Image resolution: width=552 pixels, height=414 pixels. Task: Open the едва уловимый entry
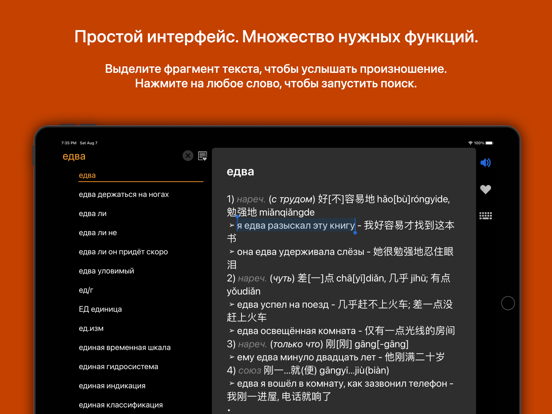pyautogui.click(x=106, y=271)
